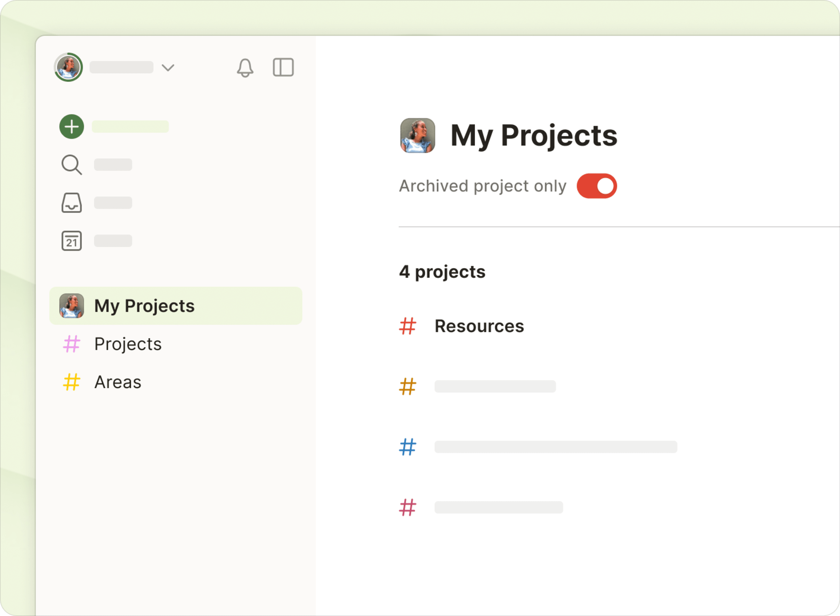Expand the account dropdown chevron
This screenshot has height=616, width=840.
168,68
